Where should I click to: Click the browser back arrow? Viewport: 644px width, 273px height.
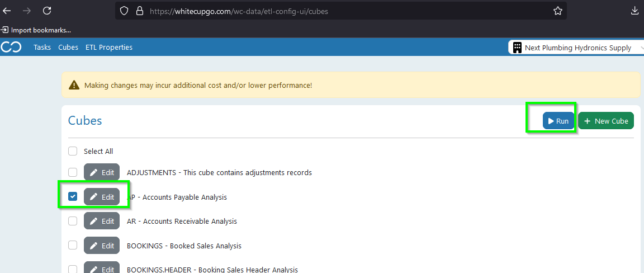click(x=7, y=11)
